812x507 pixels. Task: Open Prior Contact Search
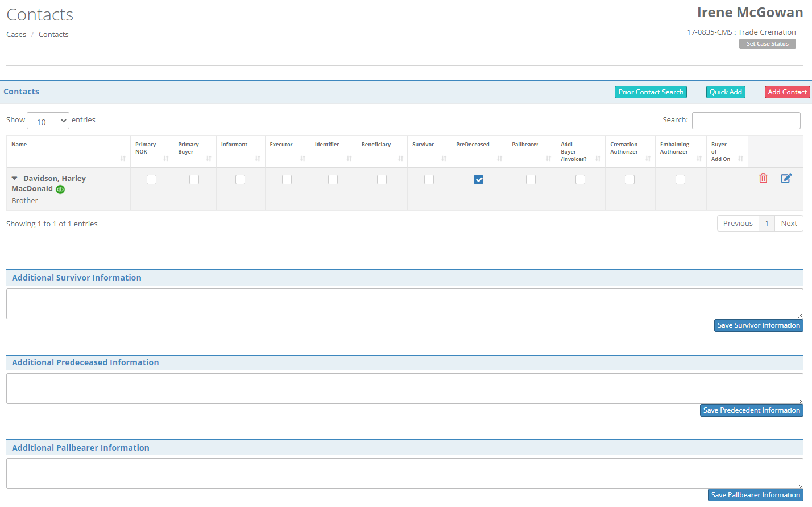(651, 92)
